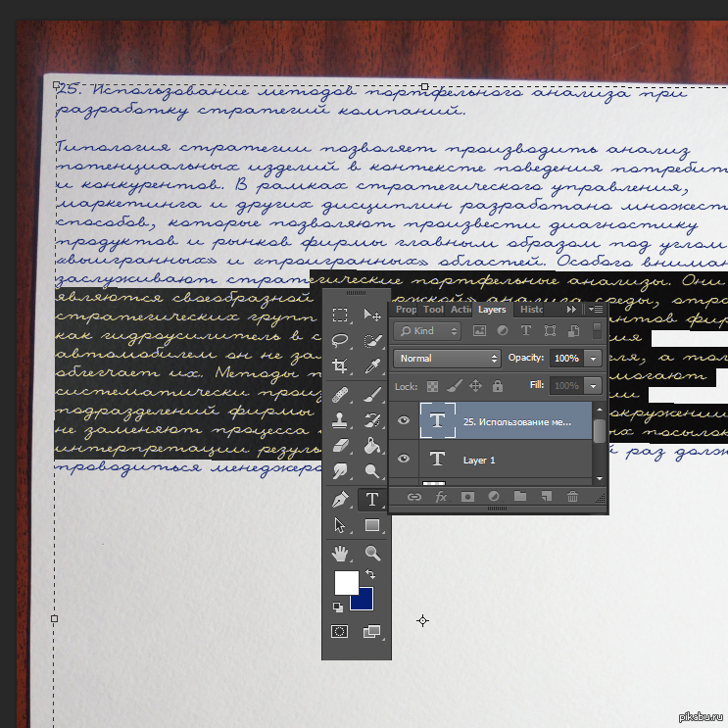The height and width of the screenshot is (728, 728).
Task: Click the delete layer trash icon
Action: click(572, 498)
